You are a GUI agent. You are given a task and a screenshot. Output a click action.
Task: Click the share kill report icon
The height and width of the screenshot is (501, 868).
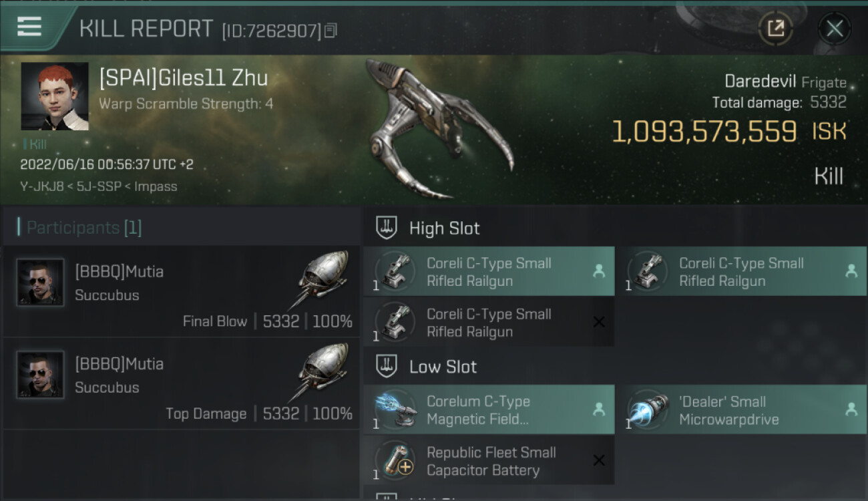(x=775, y=28)
